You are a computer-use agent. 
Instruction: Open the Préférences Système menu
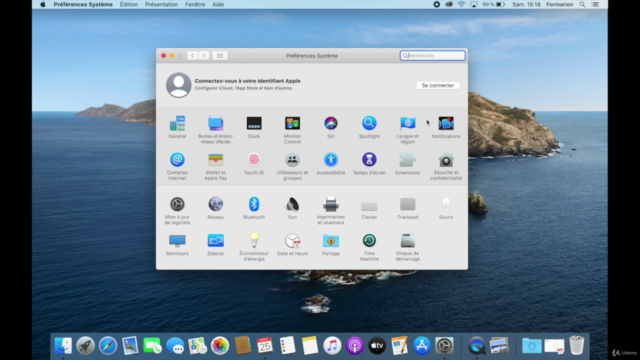tap(83, 4)
